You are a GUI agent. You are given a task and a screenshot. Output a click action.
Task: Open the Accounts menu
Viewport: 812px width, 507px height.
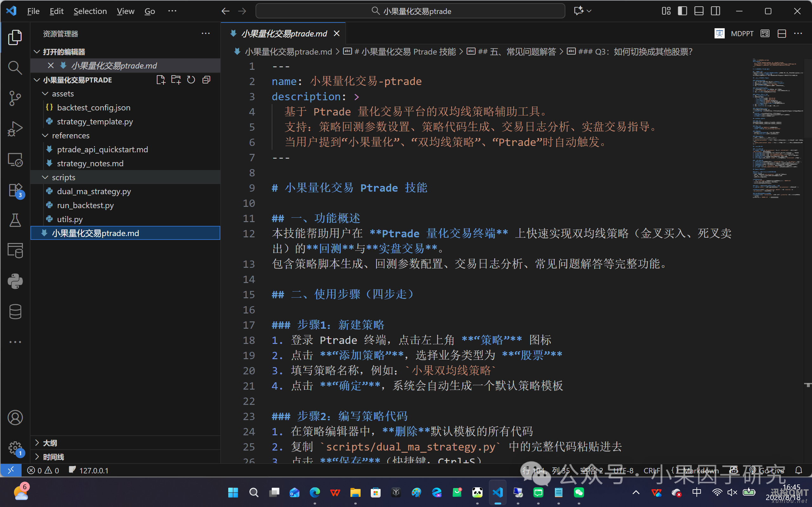tap(15, 418)
